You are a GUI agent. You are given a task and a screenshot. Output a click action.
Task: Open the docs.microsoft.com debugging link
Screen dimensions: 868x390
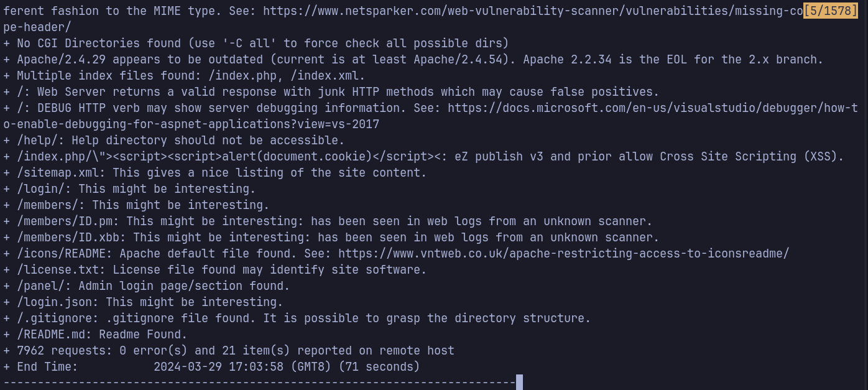pos(652,108)
